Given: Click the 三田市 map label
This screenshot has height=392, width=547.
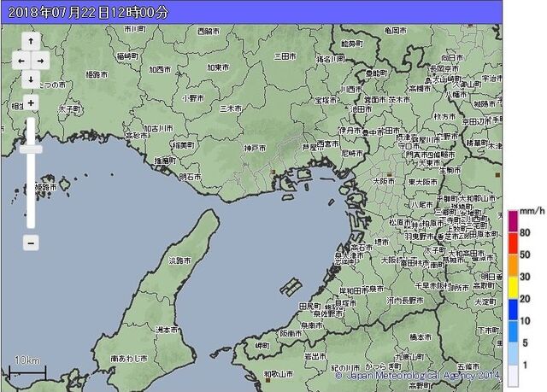Looking at the screenshot, I should tap(285, 56).
